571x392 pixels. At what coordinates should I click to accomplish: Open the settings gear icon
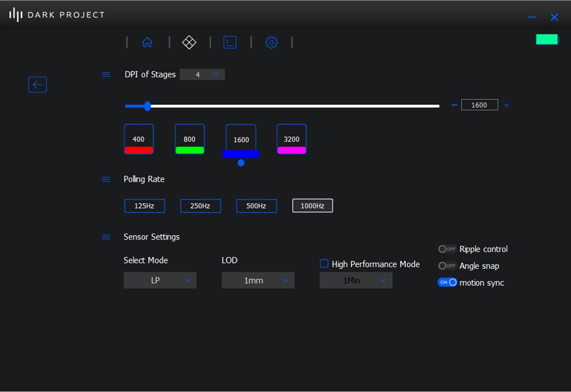click(x=271, y=42)
